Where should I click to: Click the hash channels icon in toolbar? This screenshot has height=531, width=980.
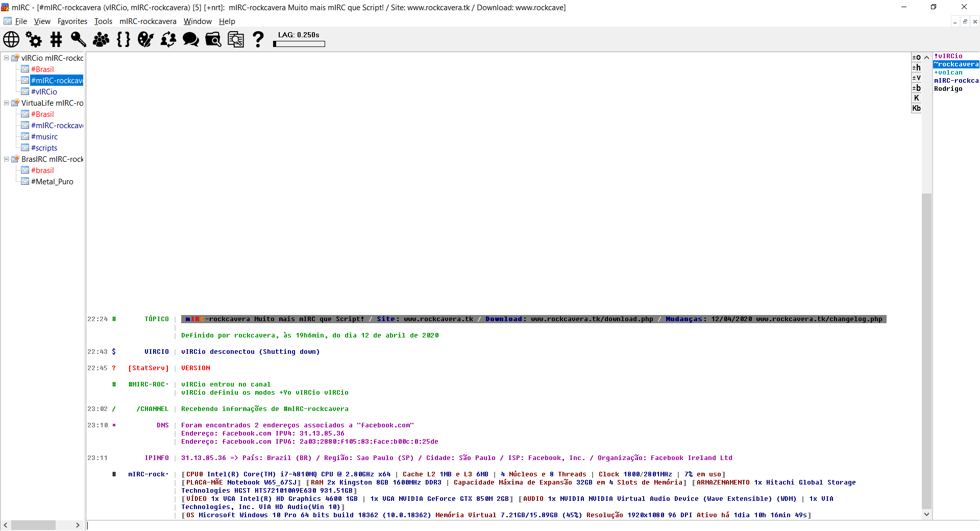click(56, 39)
